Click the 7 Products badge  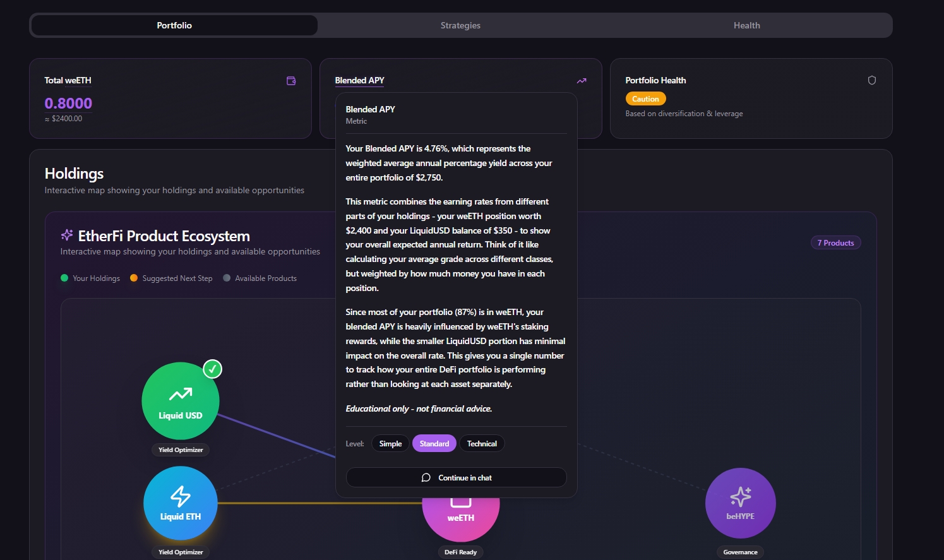point(835,243)
